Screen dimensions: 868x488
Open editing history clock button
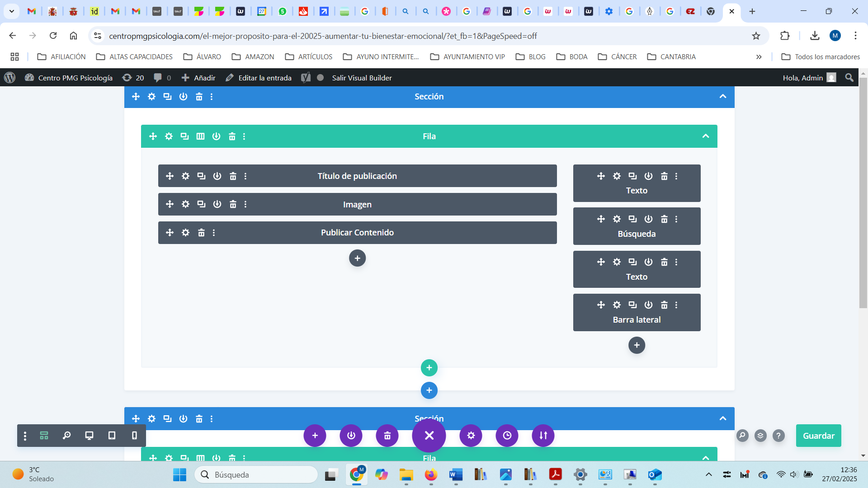click(507, 436)
